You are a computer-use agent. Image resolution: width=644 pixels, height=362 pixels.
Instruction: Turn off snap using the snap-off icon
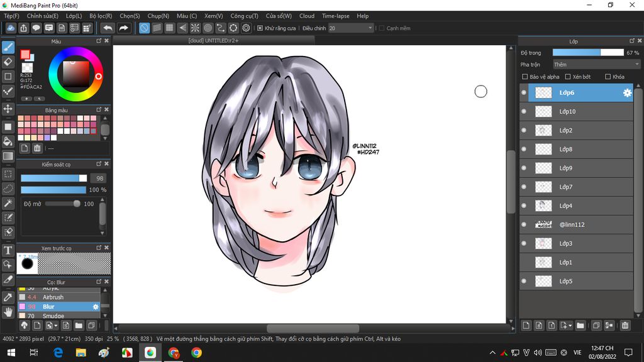coord(144,28)
